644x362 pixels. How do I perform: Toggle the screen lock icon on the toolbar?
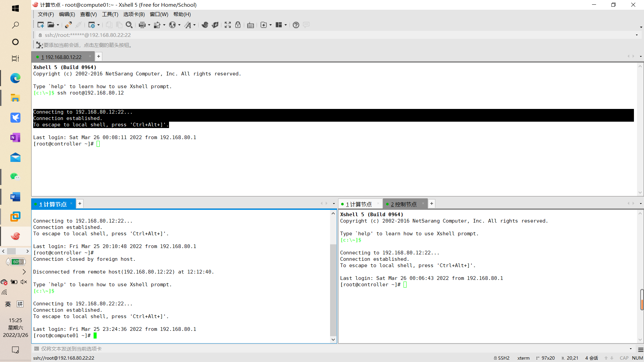[x=238, y=25]
